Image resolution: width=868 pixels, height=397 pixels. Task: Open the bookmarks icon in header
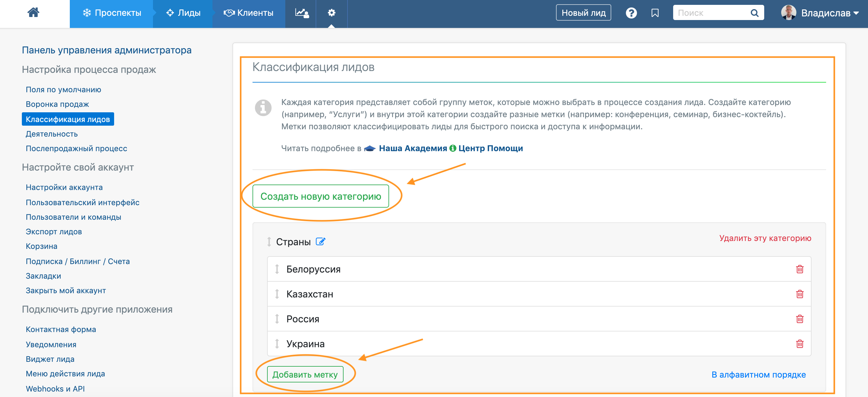tap(655, 13)
